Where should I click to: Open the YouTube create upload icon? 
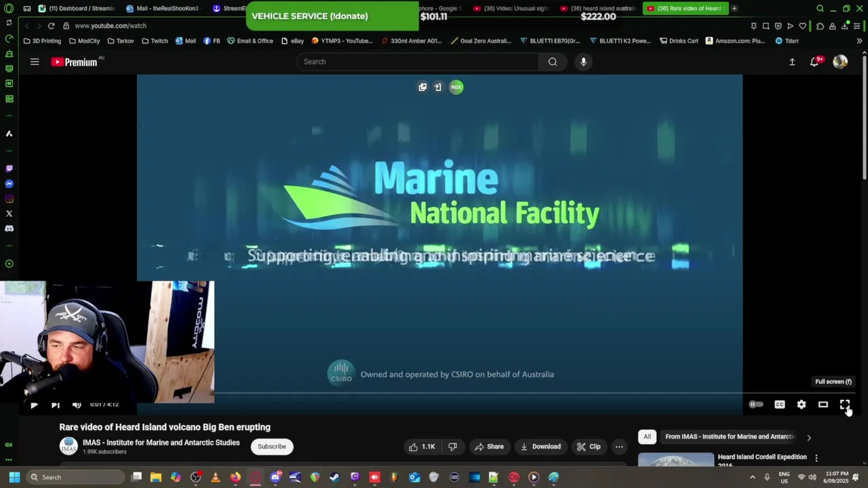pyautogui.click(x=791, y=62)
